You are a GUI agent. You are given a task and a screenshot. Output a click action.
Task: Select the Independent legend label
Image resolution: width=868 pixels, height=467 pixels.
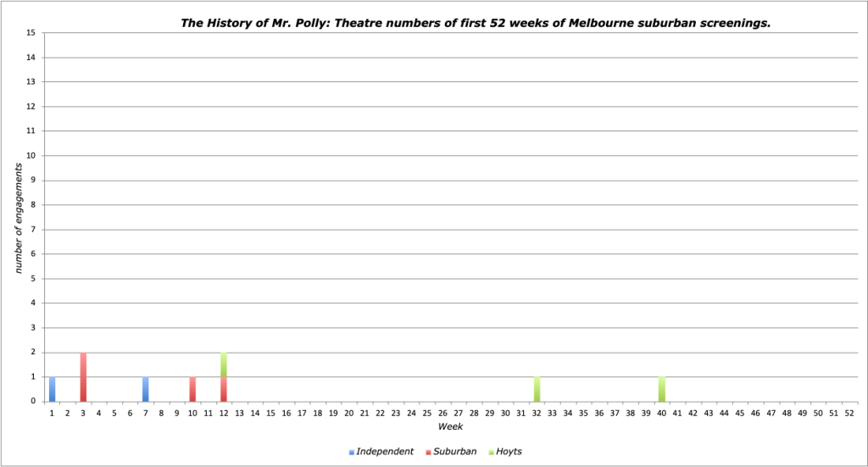pos(385,452)
